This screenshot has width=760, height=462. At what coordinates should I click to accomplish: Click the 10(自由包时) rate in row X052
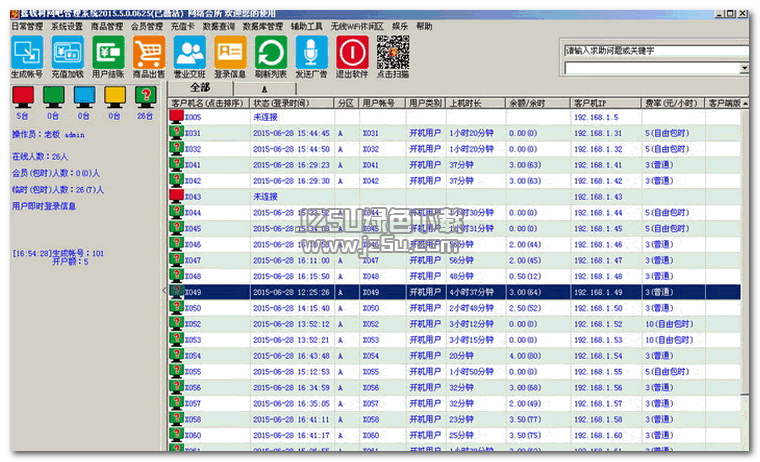click(x=669, y=324)
